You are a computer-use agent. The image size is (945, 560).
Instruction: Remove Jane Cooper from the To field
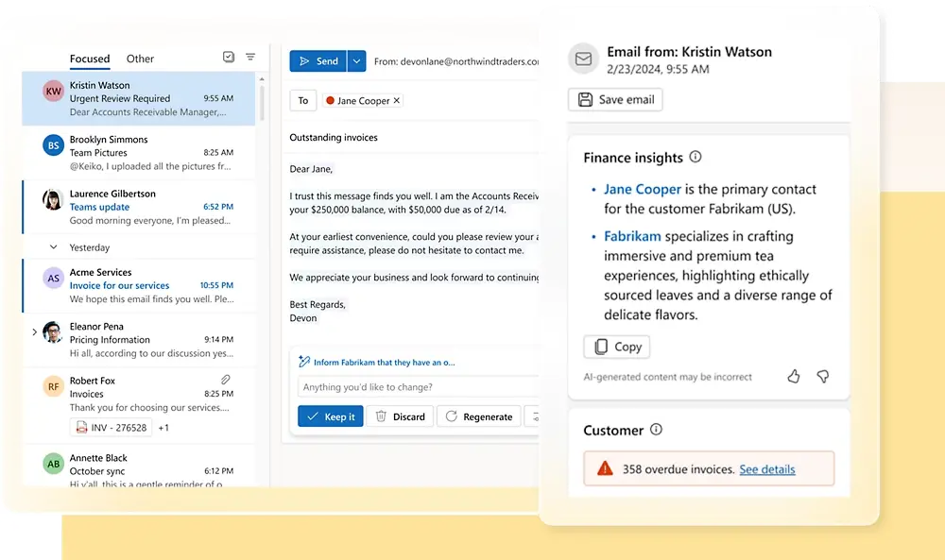[397, 100]
